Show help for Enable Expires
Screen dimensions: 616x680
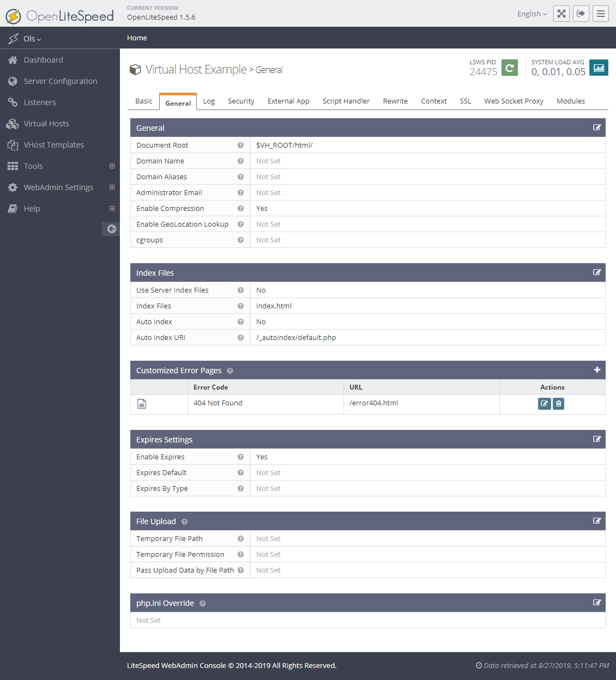click(240, 457)
